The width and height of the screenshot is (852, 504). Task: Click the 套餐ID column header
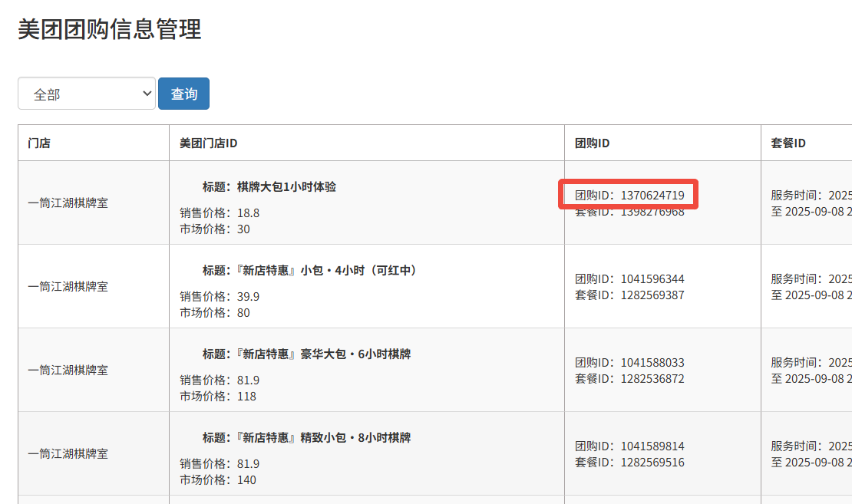(788, 143)
